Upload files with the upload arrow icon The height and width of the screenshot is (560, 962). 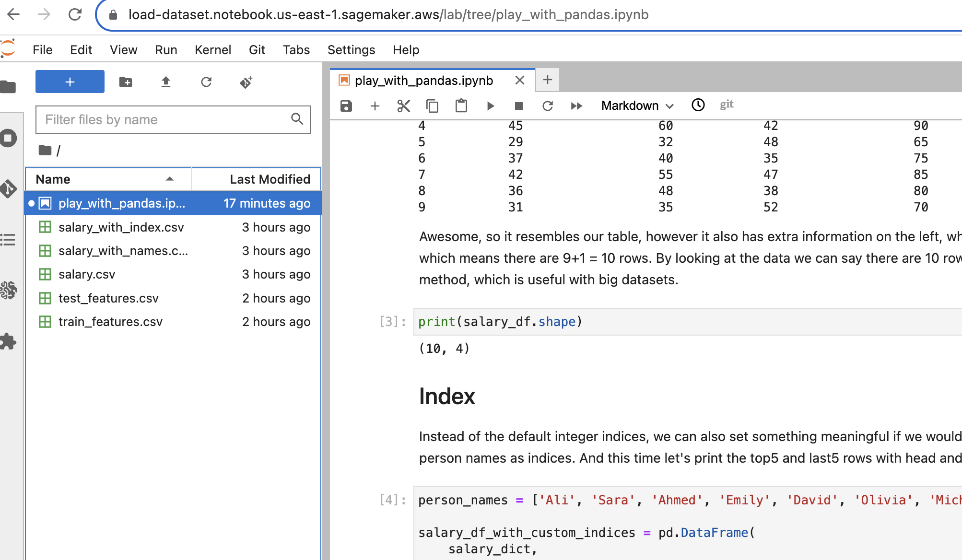tap(166, 82)
